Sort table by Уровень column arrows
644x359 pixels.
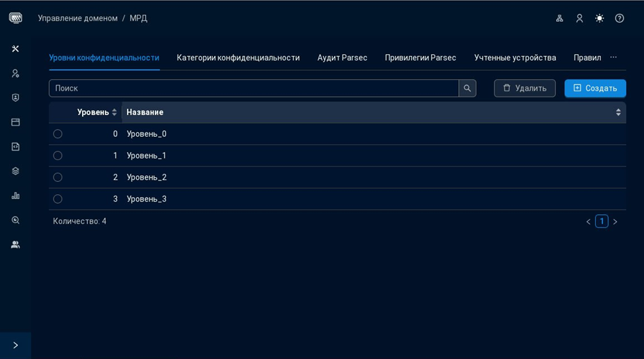pyautogui.click(x=114, y=112)
